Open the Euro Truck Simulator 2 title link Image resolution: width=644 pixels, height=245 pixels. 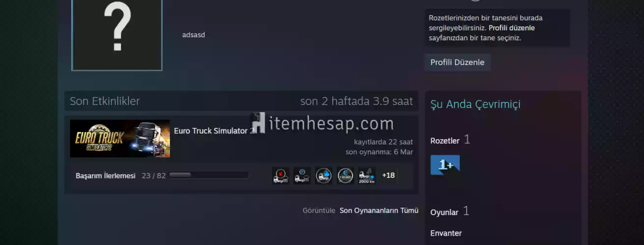pyautogui.click(x=211, y=131)
